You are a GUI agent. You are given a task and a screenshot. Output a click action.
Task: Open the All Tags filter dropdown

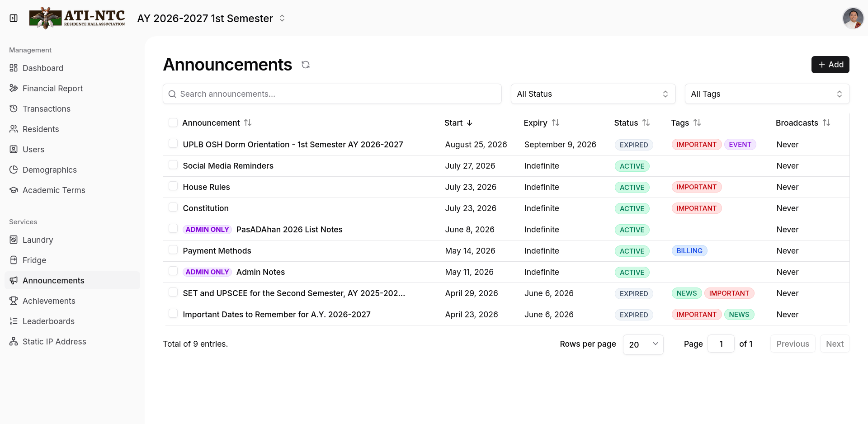[x=767, y=94]
